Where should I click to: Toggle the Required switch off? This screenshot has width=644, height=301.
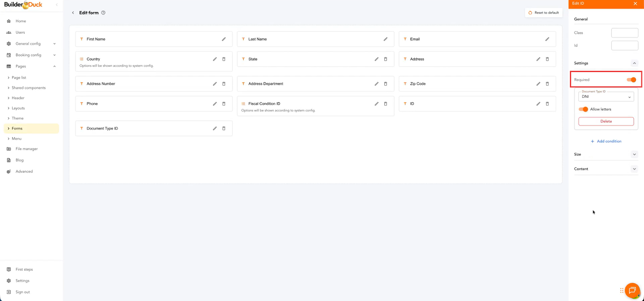pyautogui.click(x=631, y=80)
